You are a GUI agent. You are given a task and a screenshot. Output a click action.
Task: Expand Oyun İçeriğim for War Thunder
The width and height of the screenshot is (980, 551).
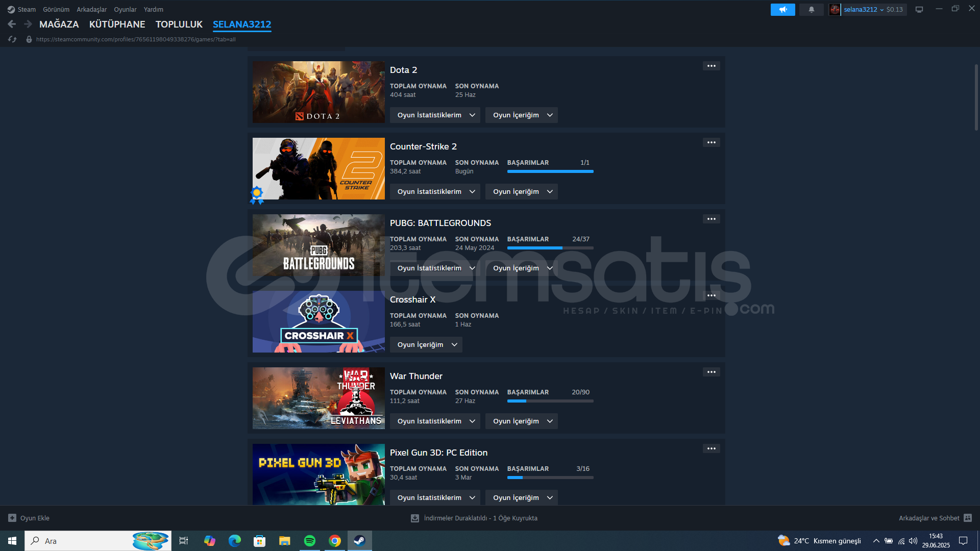522,421
